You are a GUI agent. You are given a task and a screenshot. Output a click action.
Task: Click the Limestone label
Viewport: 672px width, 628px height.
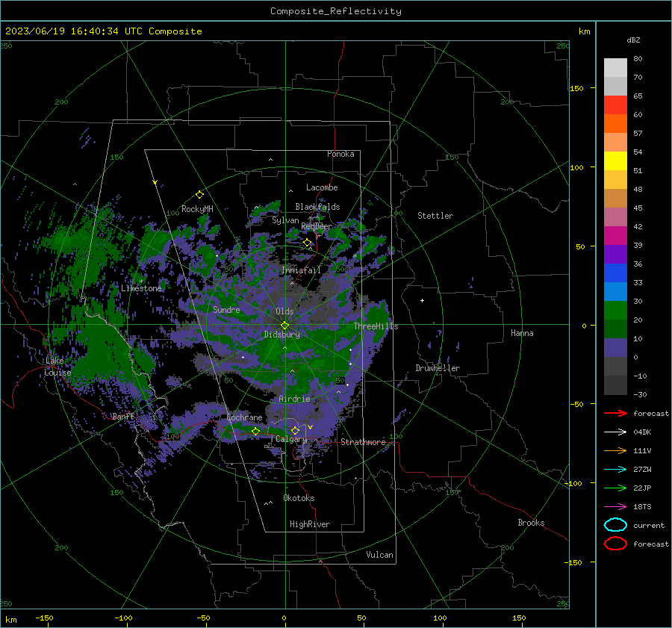[141, 288]
